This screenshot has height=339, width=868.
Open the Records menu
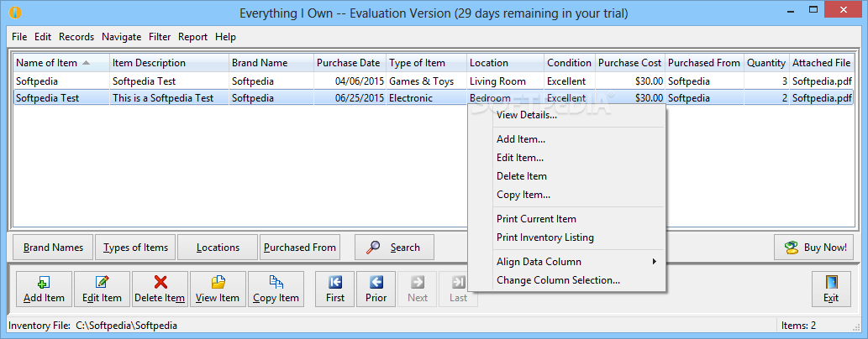point(76,37)
